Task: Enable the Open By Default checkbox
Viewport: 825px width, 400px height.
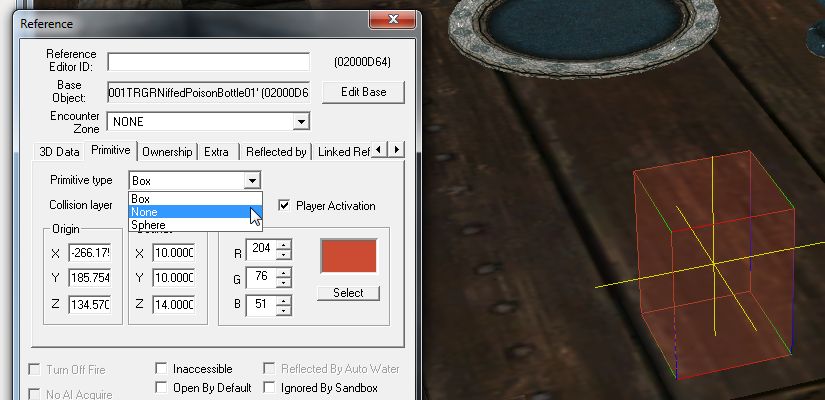Action: pos(162,388)
